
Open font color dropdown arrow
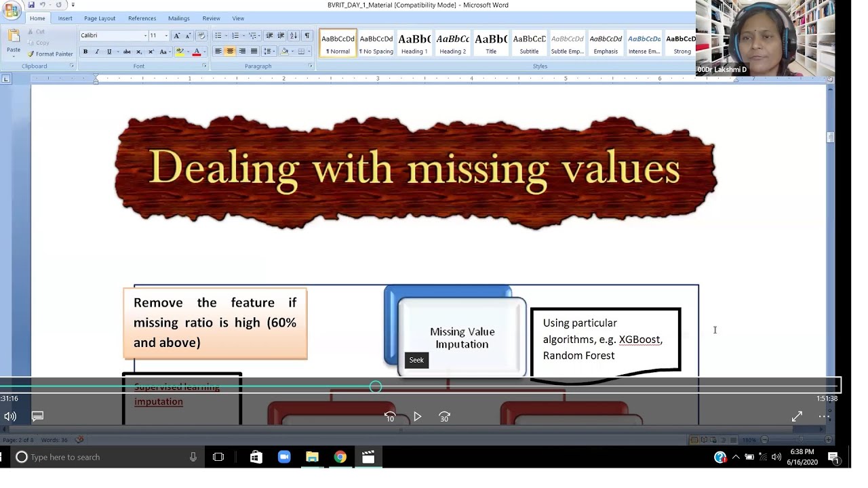point(204,52)
